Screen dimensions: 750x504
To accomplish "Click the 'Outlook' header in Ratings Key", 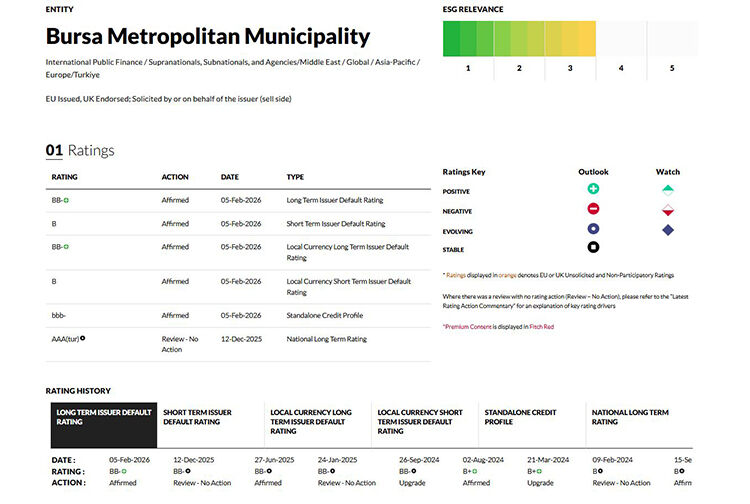I will pos(593,172).
